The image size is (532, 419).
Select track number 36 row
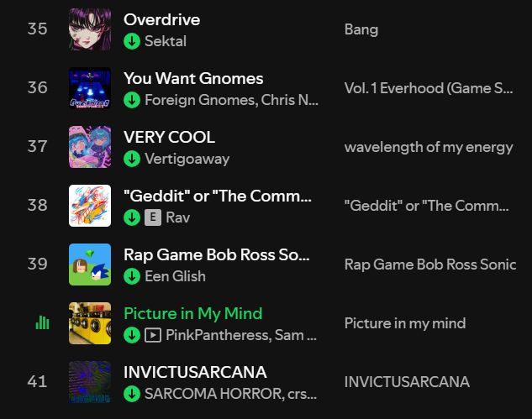tap(266, 88)
